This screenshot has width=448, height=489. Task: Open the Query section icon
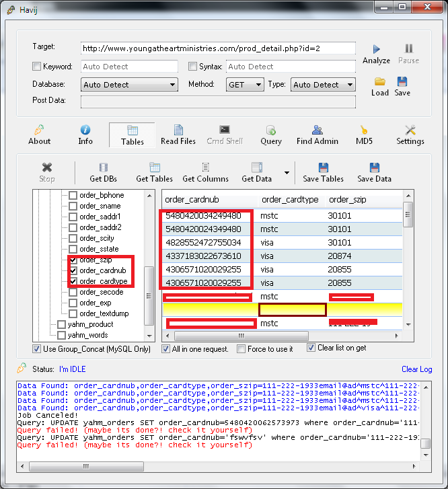point(271,130)
